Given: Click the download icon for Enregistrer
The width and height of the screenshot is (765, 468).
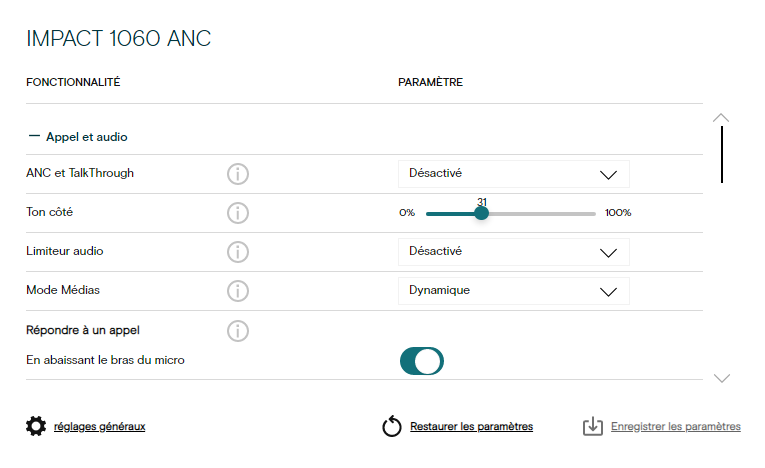Looking at the screenshot, I should 593,427.
